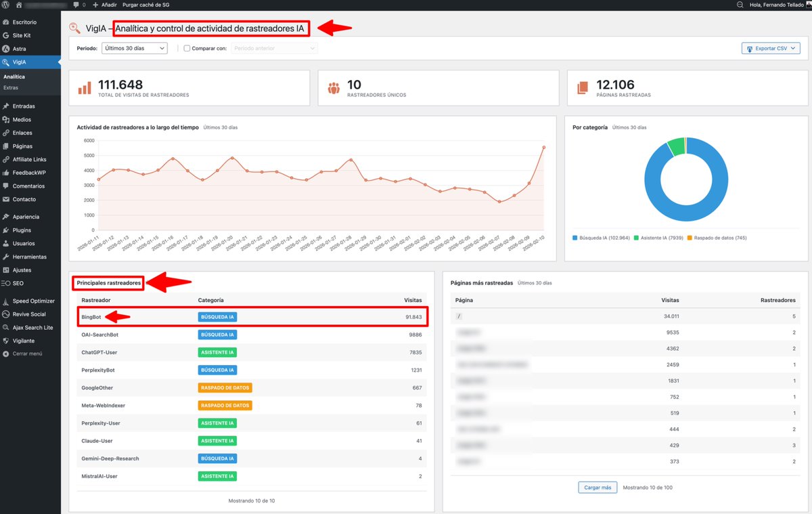Select the ChatGPT-User row
This screenshot has width=812, height=514.
(252, 352)
